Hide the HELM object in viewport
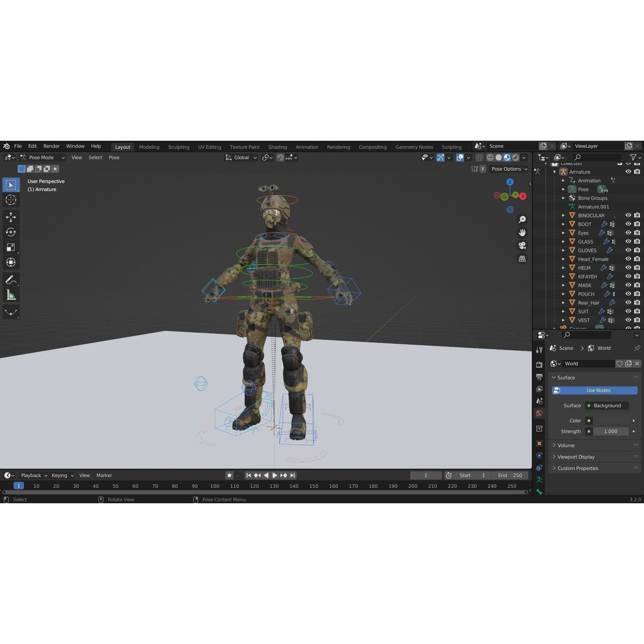The height and width of the screenshot is (644, 644). click(x=628, y=268)
